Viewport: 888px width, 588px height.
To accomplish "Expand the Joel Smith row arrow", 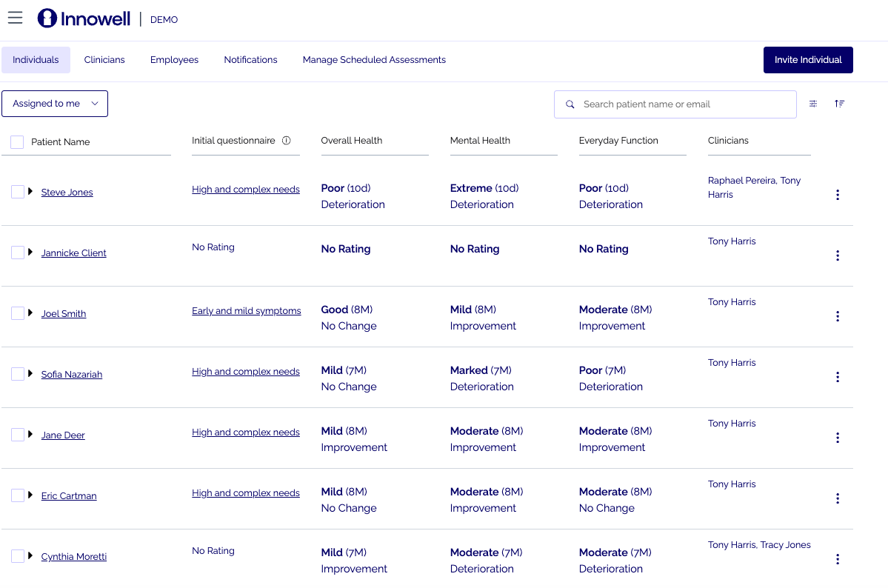I will click(30, 312).
